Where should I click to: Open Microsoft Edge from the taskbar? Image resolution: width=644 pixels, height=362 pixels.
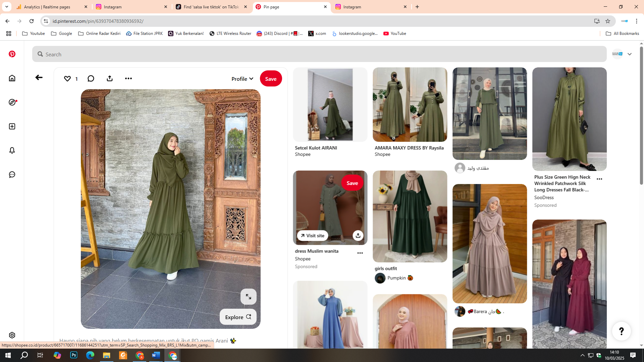[x=90, y=355]
